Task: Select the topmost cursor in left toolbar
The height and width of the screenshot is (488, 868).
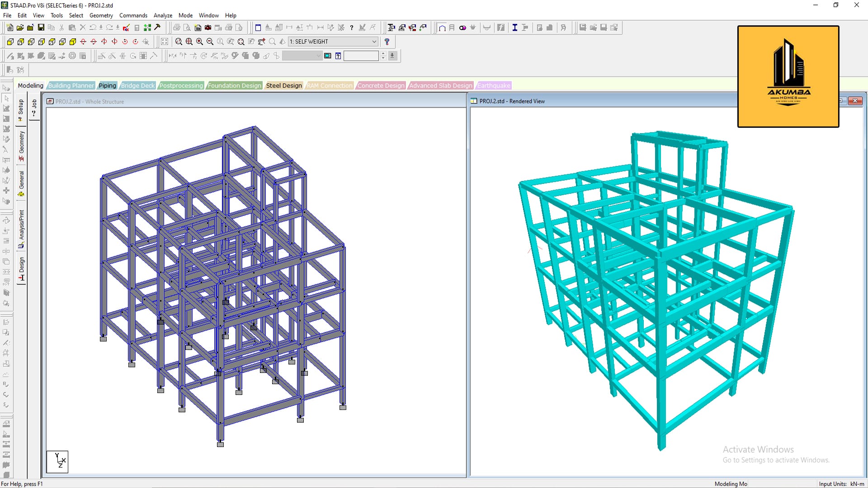Action: (6, 88)
